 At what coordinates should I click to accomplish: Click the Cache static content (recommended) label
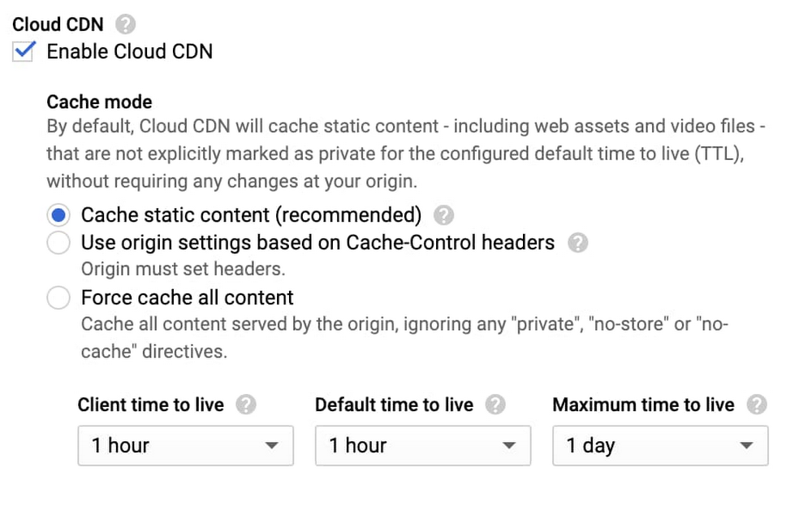coord(252,215)
